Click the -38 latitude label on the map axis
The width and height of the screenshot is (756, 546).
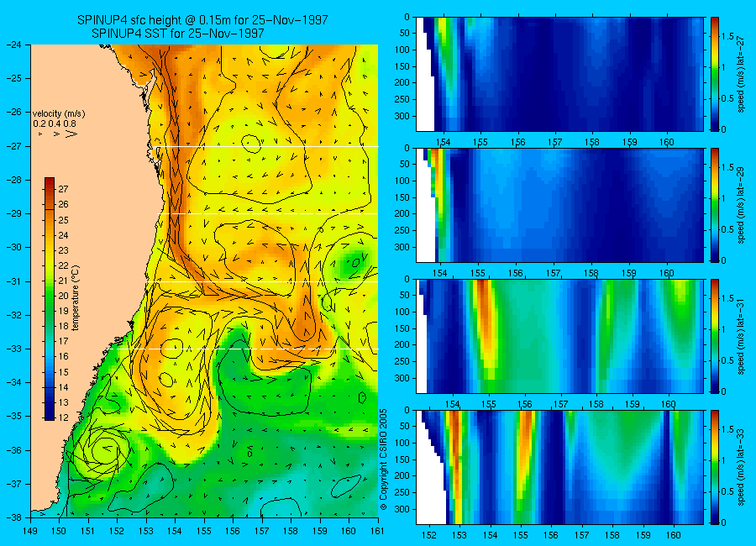[x=14, y=517]
